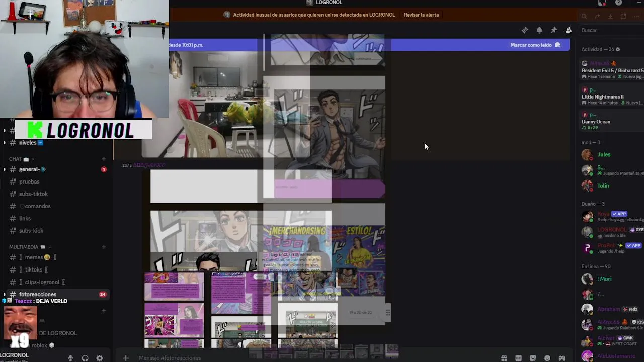The image size is (644, 362).
Task: Open the apps game controller icon
Action: point(562,358)
